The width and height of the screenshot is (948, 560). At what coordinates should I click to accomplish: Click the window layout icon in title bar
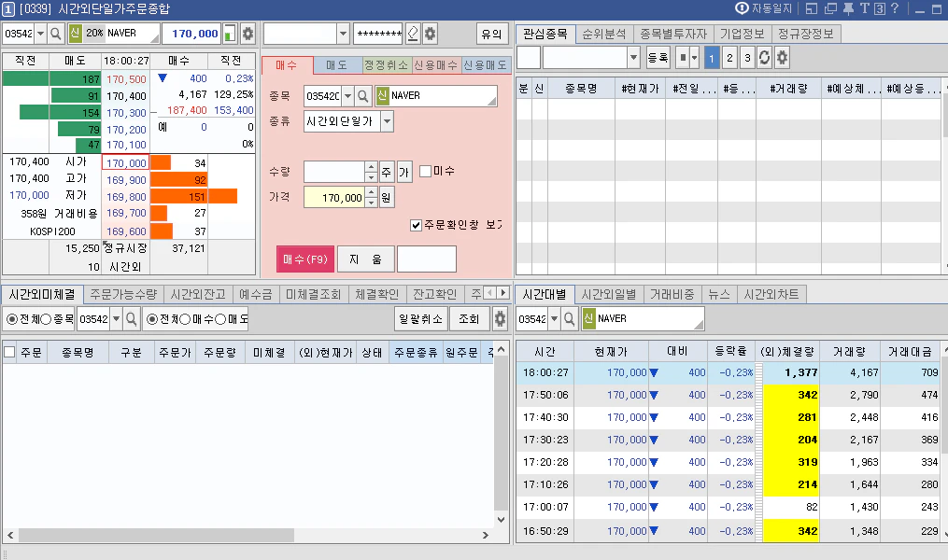[812, 8]
